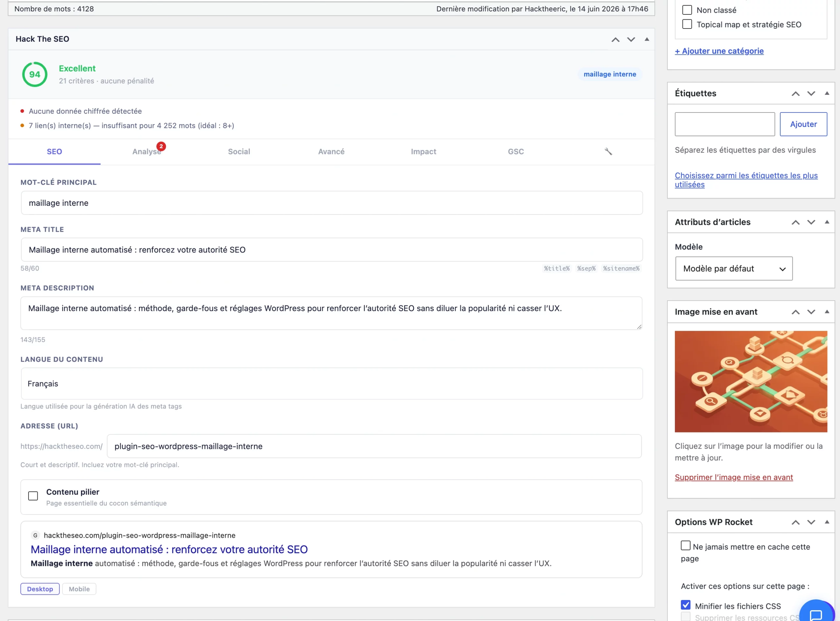
Task: Move Image mise en avant panel up
Action: click(x=796, y=312)
